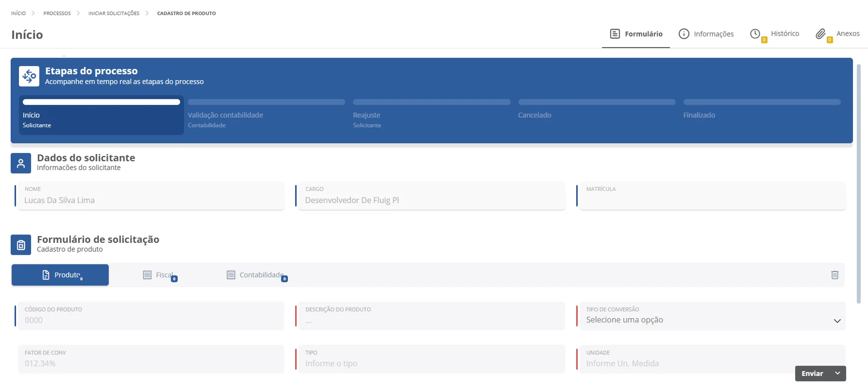
Task: Click the Matrícula field
Action: click(x=712, y=196)
